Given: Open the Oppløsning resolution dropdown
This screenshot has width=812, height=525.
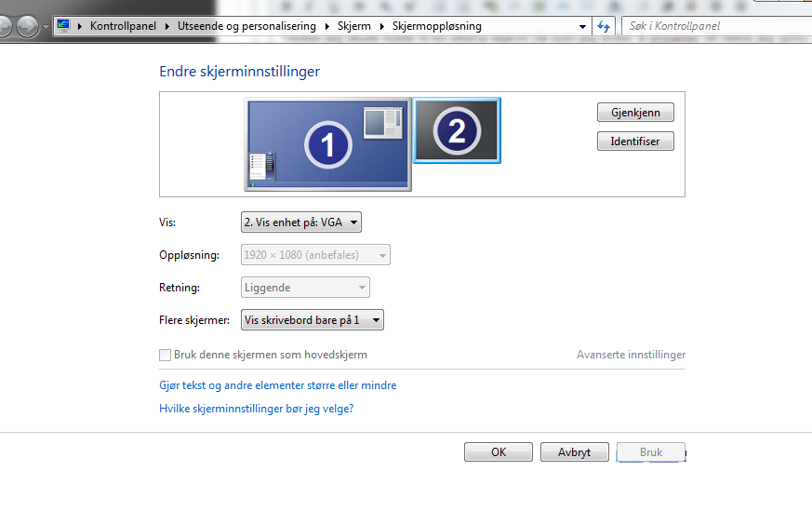Looking at the screenshot, I should (315, 255).
